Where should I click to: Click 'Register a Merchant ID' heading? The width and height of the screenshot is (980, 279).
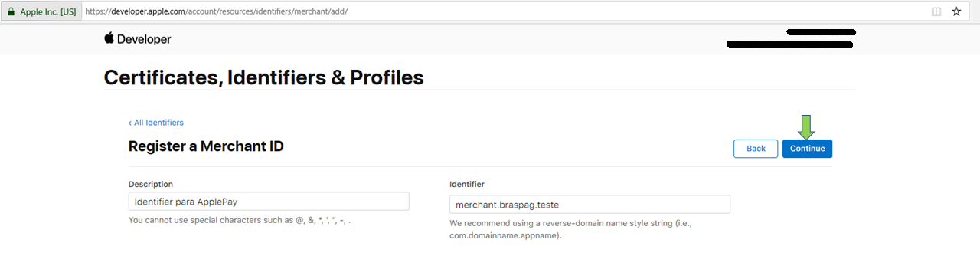point(206,146)
